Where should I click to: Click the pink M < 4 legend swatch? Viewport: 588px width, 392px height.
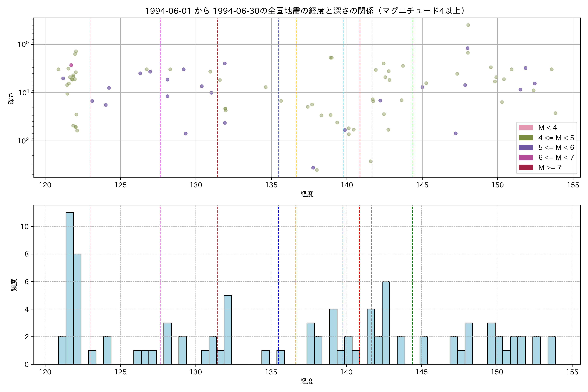coord(526,128)
